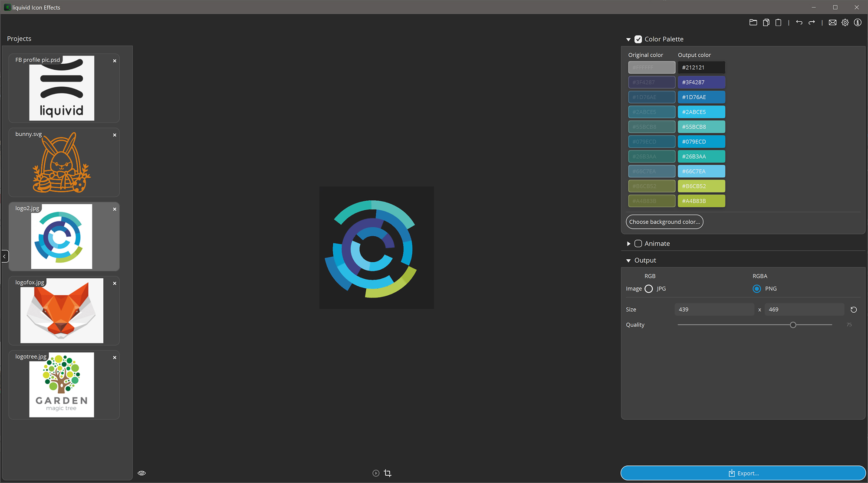Play the animation preview
Screen dimensions: 868x483
pyautogui.click(x=375, y=473)
